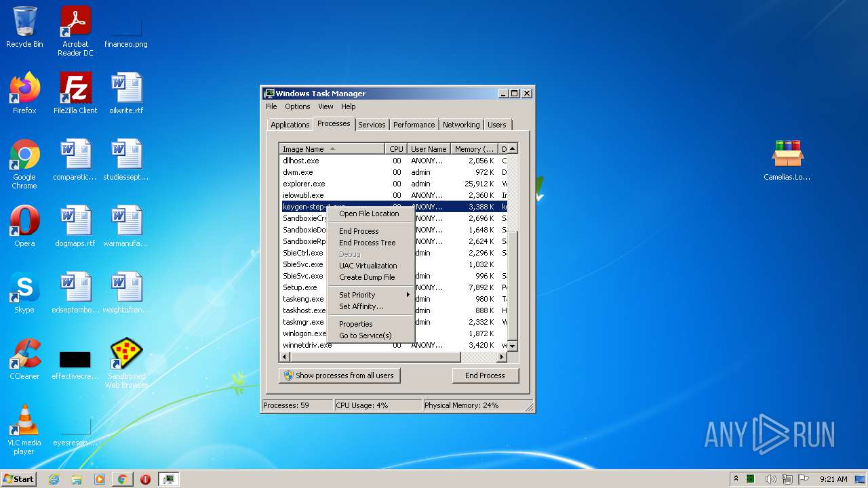The image size is (868, 488).
Task: Select the dllhost.exe process row
Action: click(393, 161)
